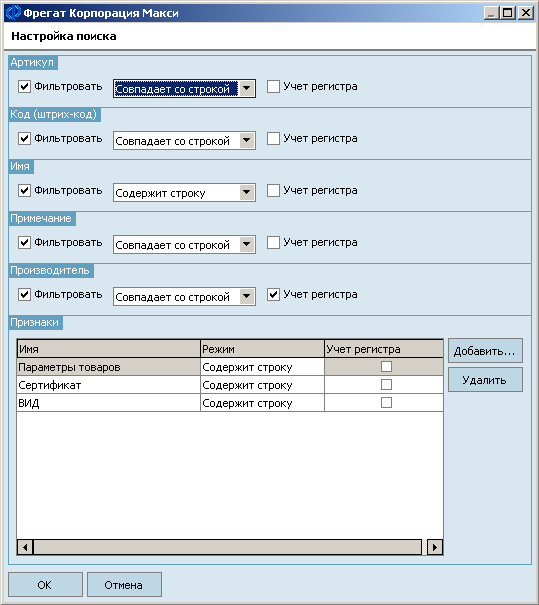The width and height of the screenshot is (539, 605).
Task: Uncheck Фильтровать in the Производитель group
Action: 24,295
